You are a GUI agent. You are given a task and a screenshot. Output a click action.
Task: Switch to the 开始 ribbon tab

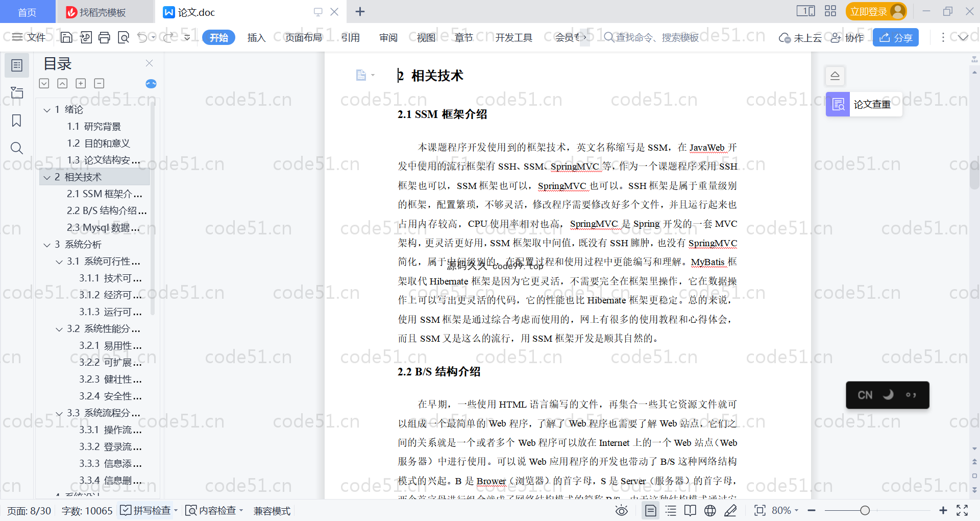218,37
